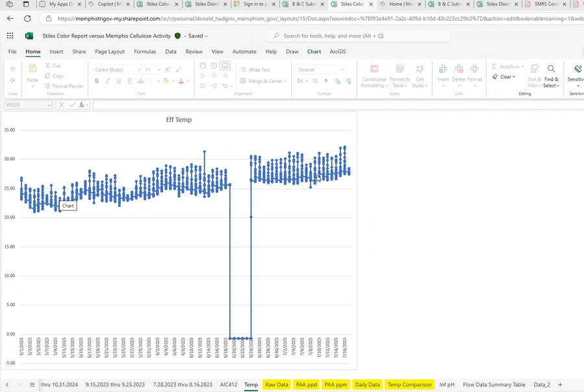Image resolution: width=584 pixels, height=392 pixels.
Task: Click the Saved status next to file name
Action: [196, 36]
